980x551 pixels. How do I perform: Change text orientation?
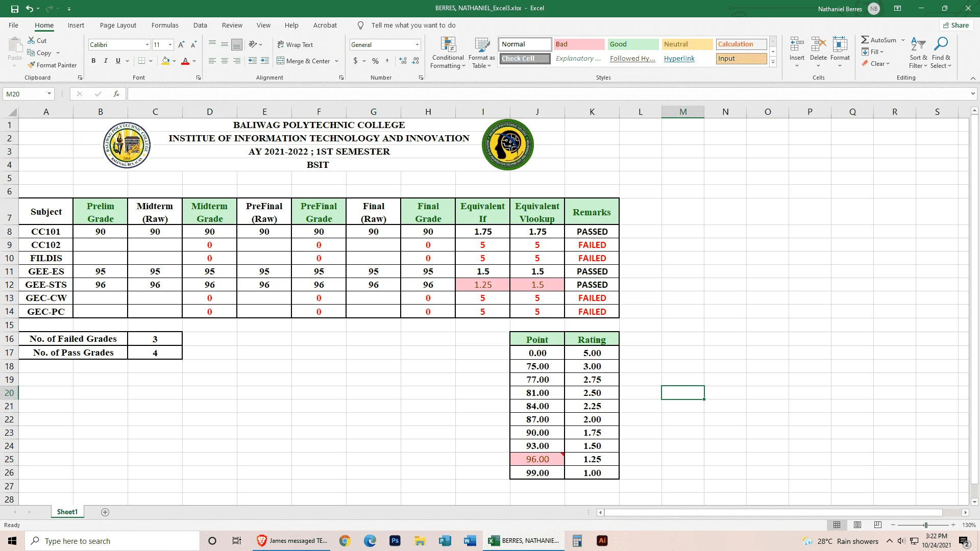[x=253, y=44]
